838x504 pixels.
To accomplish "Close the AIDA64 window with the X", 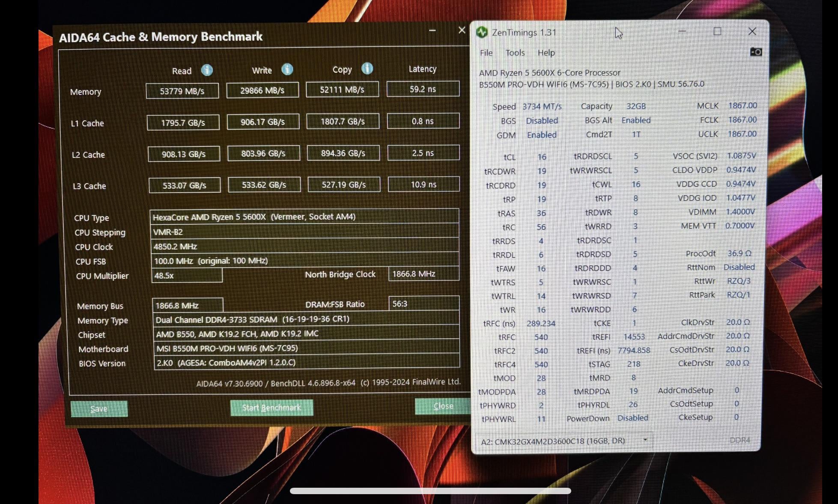I will click(x=462, y=30).
